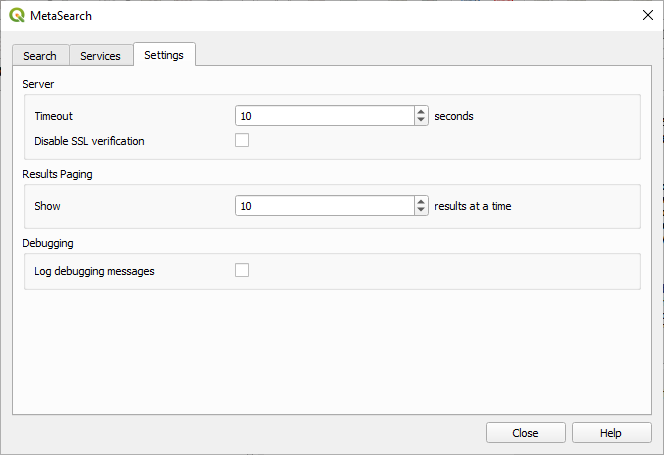Click the Log debugging messages label

click(x=94, y=271)
